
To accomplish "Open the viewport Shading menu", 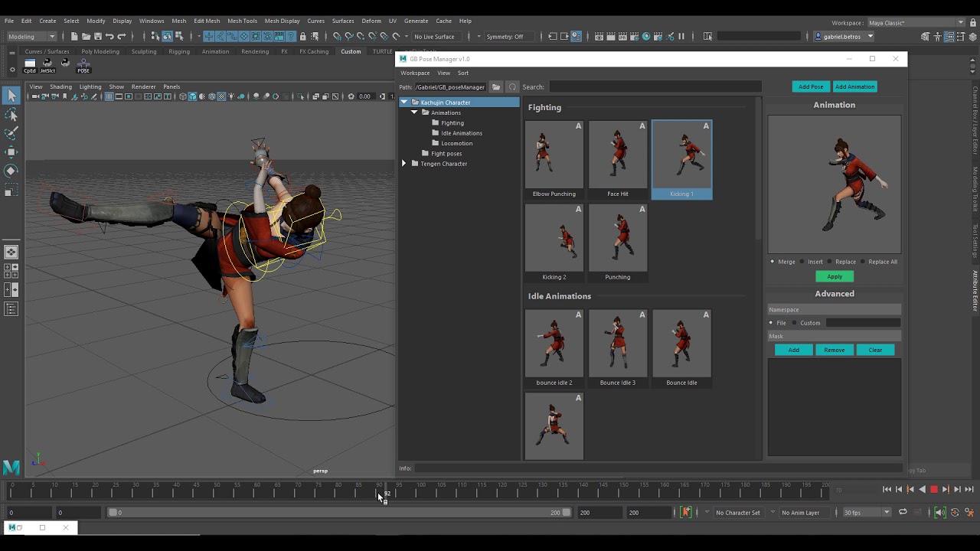I will 60,86.
